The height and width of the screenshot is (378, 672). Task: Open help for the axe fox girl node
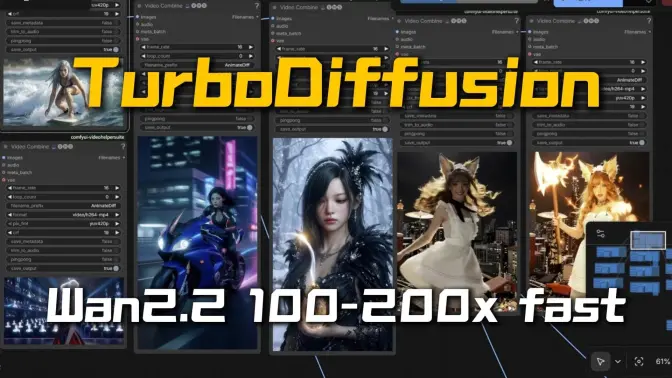(649, 21)
